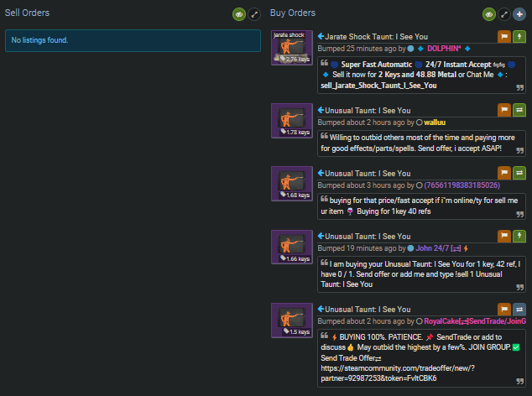Expand the Sell Orders panel
Viewport: 532px width, 396px height.
254,14
